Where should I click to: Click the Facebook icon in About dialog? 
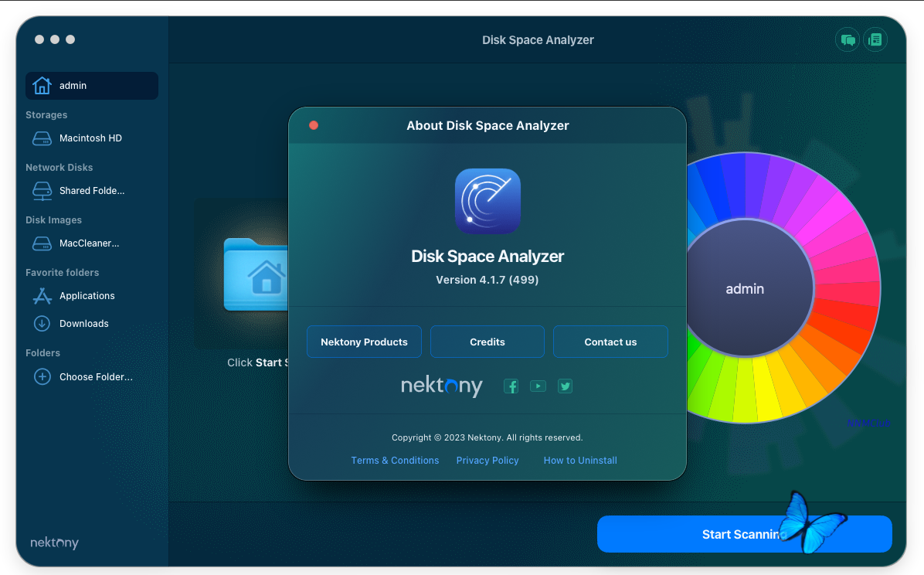[x=511, y=386]
